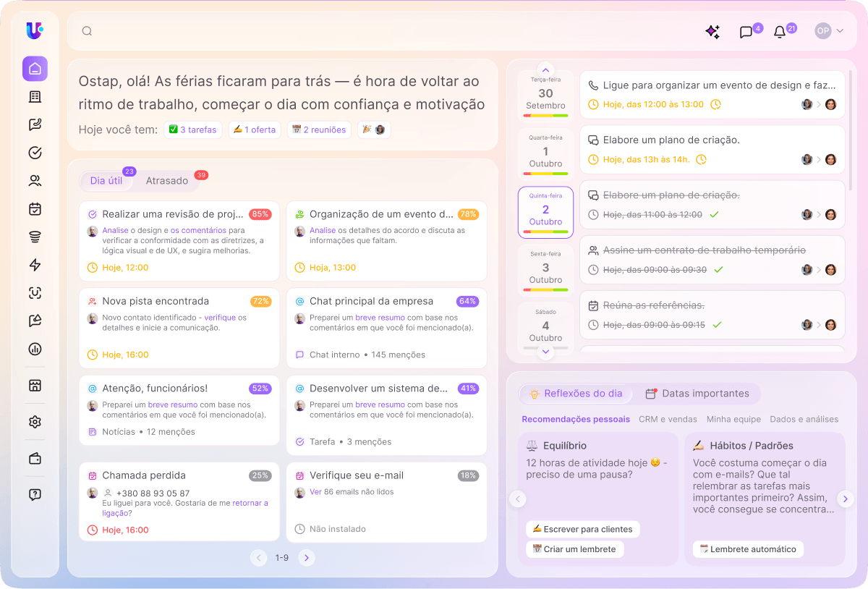Expand the OP user profile dropdown

tap(829, 31)
